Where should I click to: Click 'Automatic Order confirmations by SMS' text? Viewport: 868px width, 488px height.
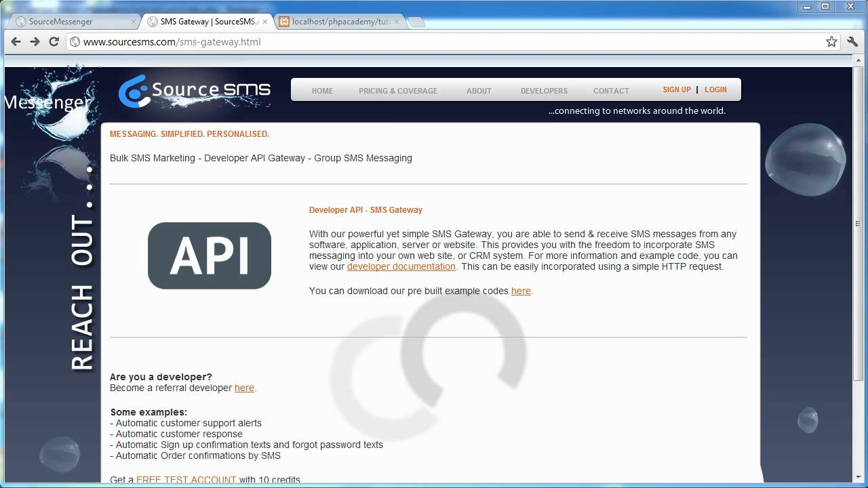pos(195,455)
